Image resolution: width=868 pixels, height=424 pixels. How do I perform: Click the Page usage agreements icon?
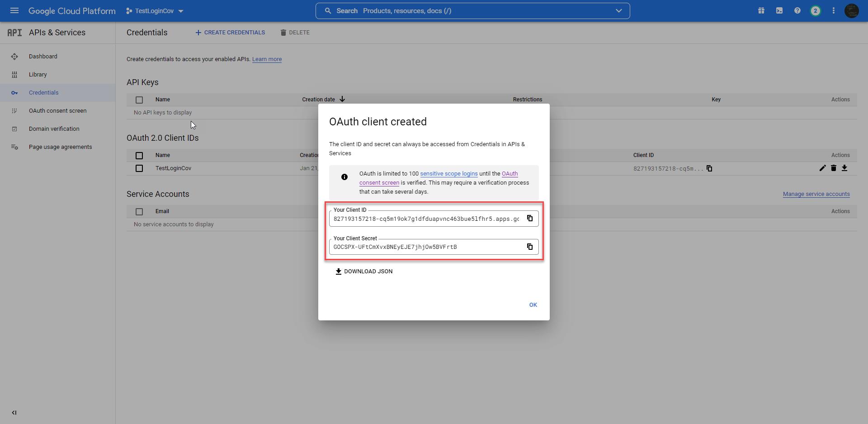pos(14,147)
